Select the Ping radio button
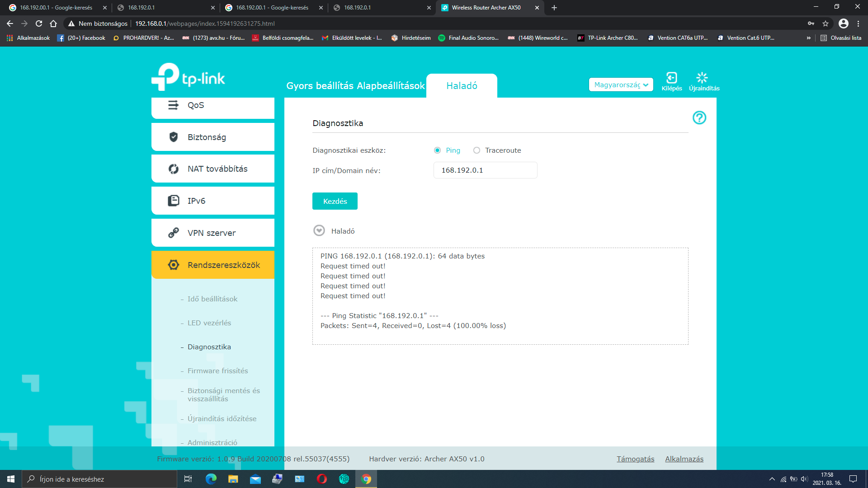Viewport: 868px width, 488px height. tap(437, 150)
